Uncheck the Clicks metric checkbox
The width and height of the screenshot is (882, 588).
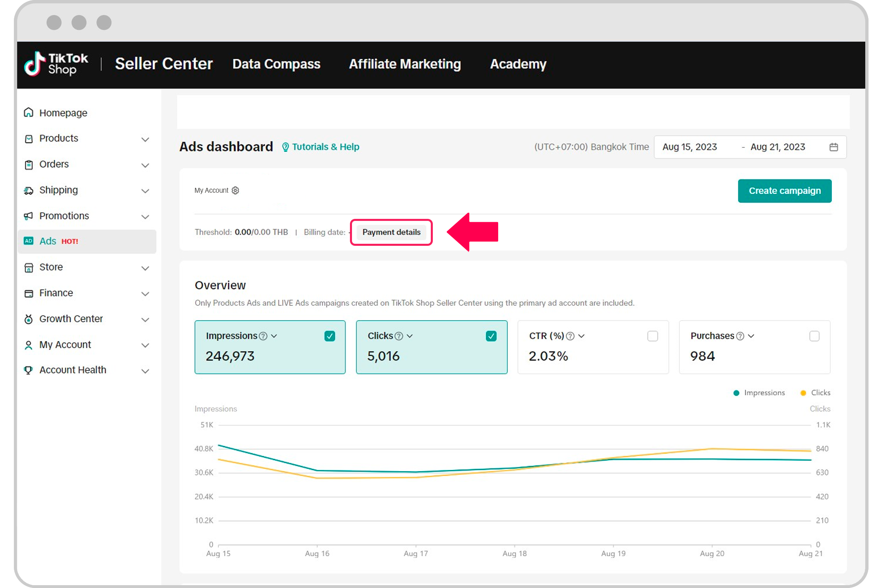click(491, 336)
